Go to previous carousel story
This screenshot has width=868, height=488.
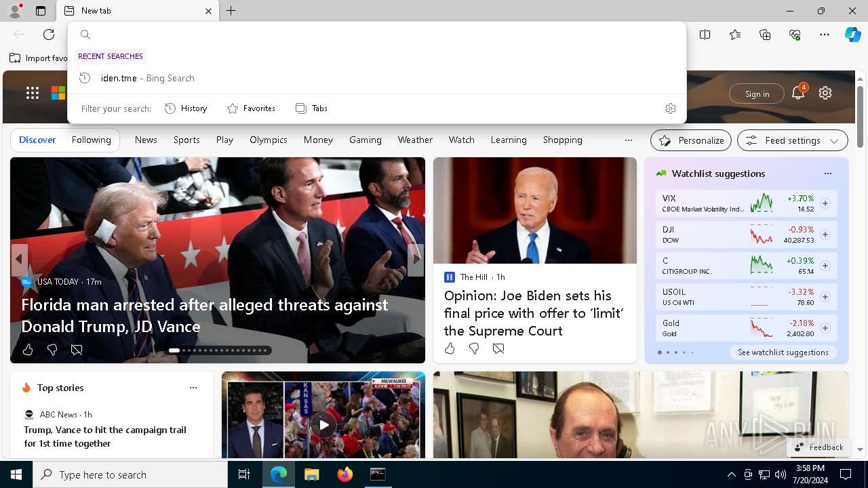click(x=19, y=259)
